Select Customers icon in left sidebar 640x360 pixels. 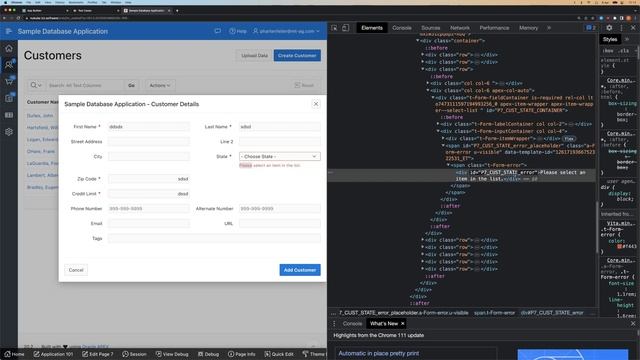click(x=9, y=64)
